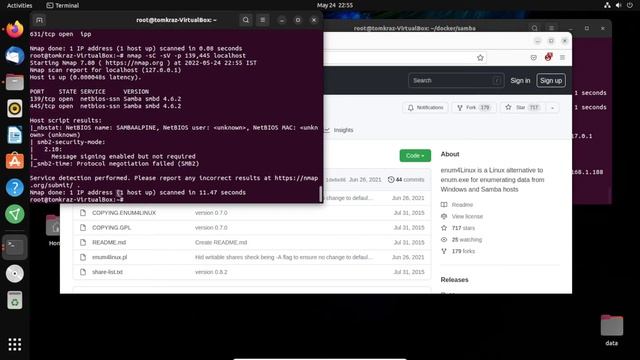Open the volume indicator in top bar
640x360 pixels.
pyautogui.click(x=618, y=5)
